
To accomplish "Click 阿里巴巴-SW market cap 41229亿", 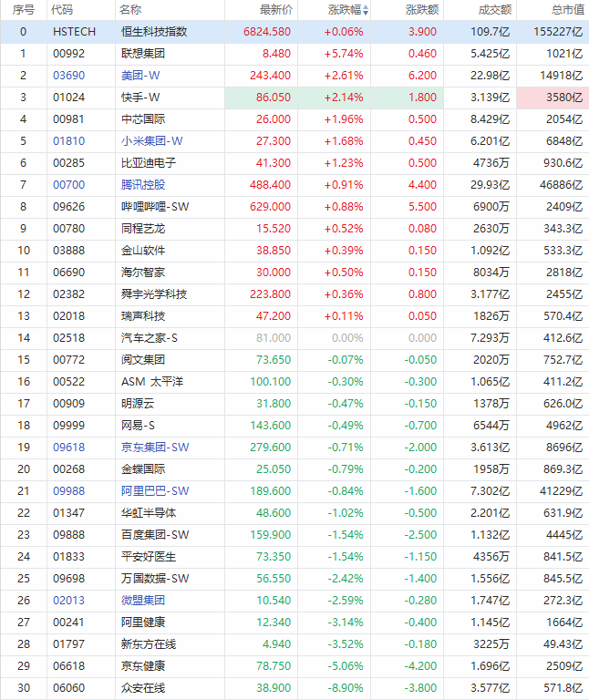I will coord(562,491).
